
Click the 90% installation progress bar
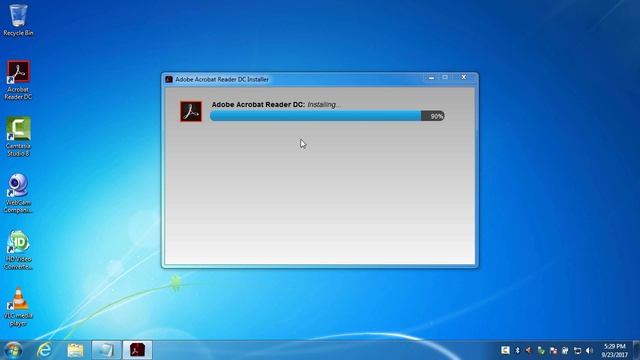pos(327,116)
